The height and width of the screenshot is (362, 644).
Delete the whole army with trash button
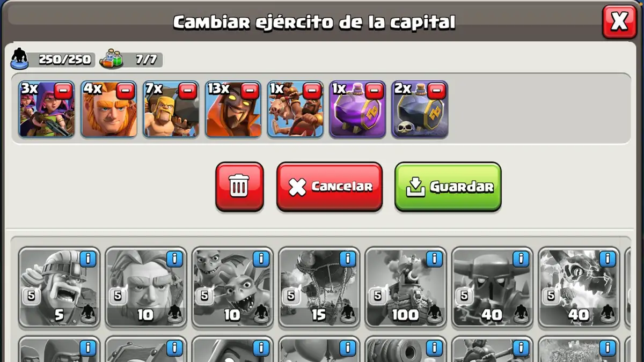(239, 187)
